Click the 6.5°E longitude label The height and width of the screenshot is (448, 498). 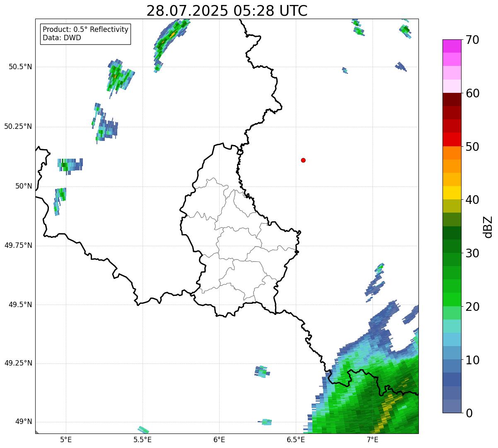(296, 439)
